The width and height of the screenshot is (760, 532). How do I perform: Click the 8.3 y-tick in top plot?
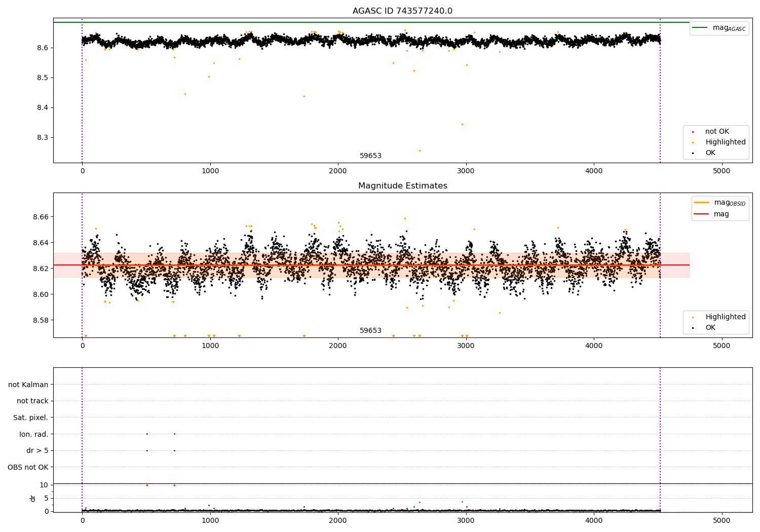43,138
